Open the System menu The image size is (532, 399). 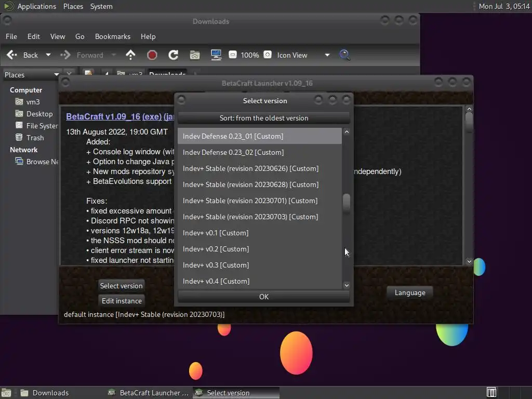(x=101, y=6)
